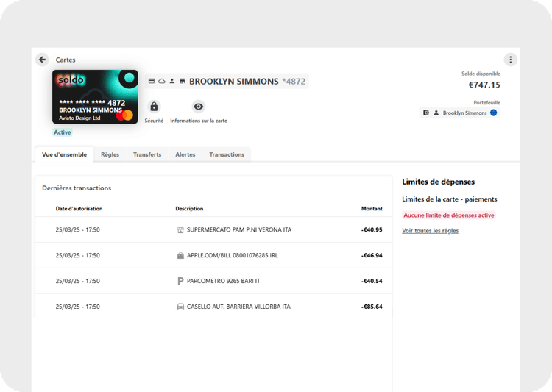Click the store icon before BROOKLYN SIMMONS
Screen dimensions: 552x392
click(183, 82)
